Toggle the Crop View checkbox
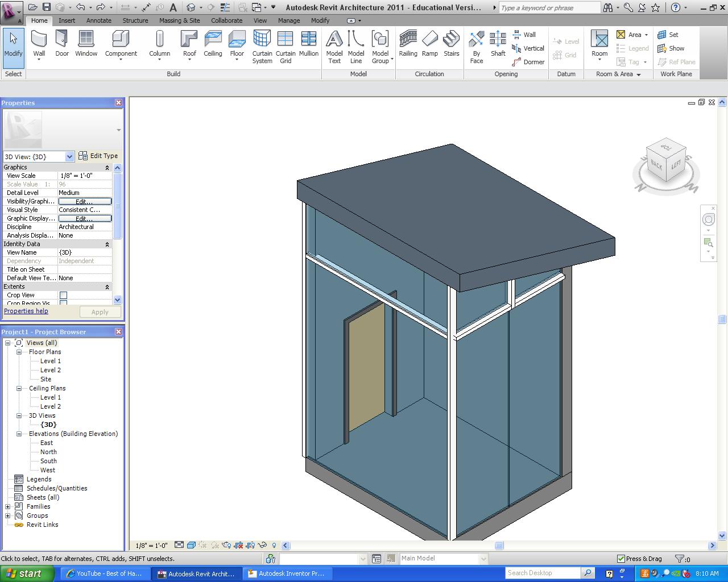Screen dimensions: 728x582 tap(64, 295)
